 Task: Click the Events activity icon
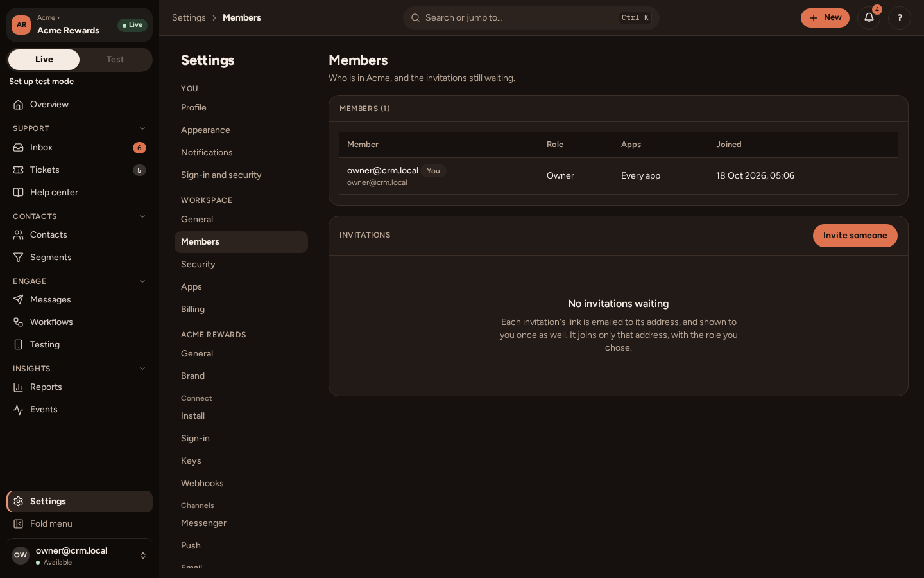(x=19, y=410)
